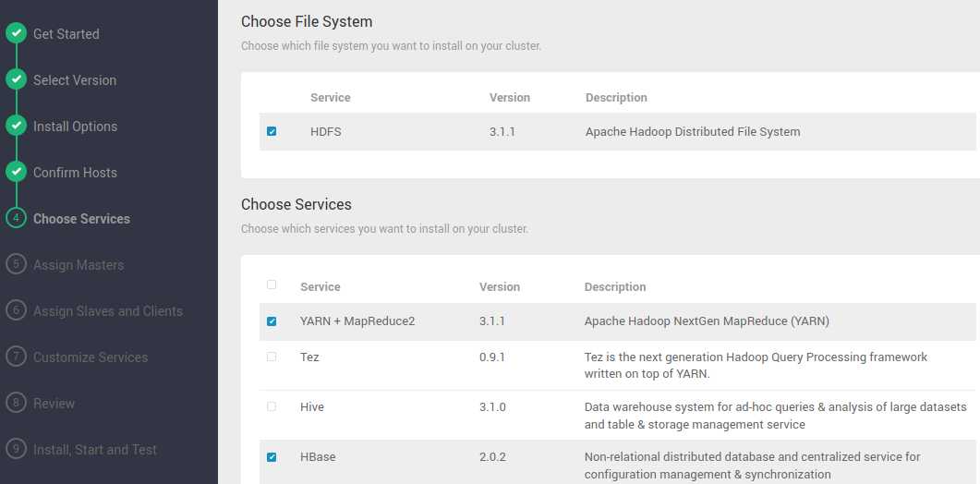Click the Install Options checkmark icon
Screen dimensions: 980x484
(16, 127)
